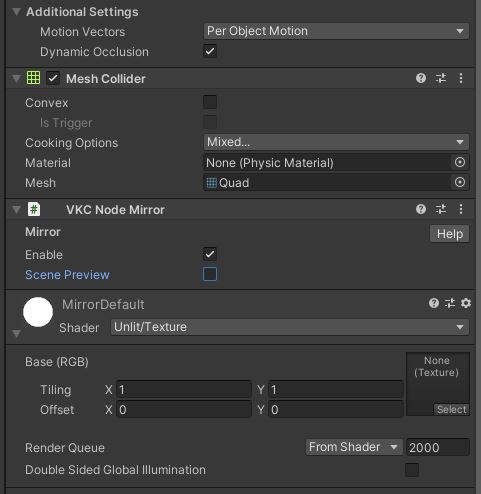The height and width of the screenshot is (494, 481).
Task: Click the Cooking Options label
Action: pos(72,143)
